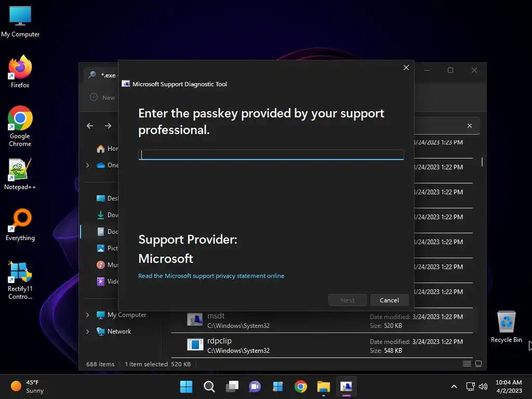Cancel the Microsoft Support Diagnostic Tool dialog

tap(389, 300)
